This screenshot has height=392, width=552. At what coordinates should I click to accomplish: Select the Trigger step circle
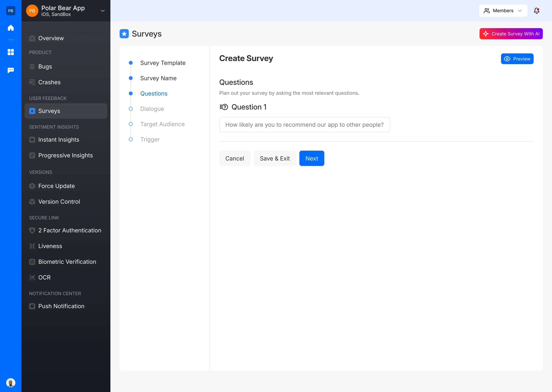(x=131, y=140)
